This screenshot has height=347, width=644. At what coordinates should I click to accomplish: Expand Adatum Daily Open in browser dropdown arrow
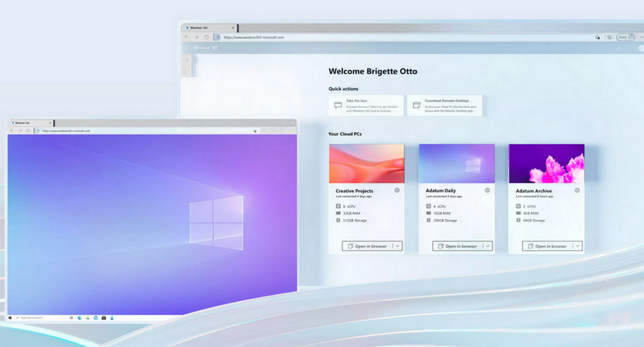(487, 246)
